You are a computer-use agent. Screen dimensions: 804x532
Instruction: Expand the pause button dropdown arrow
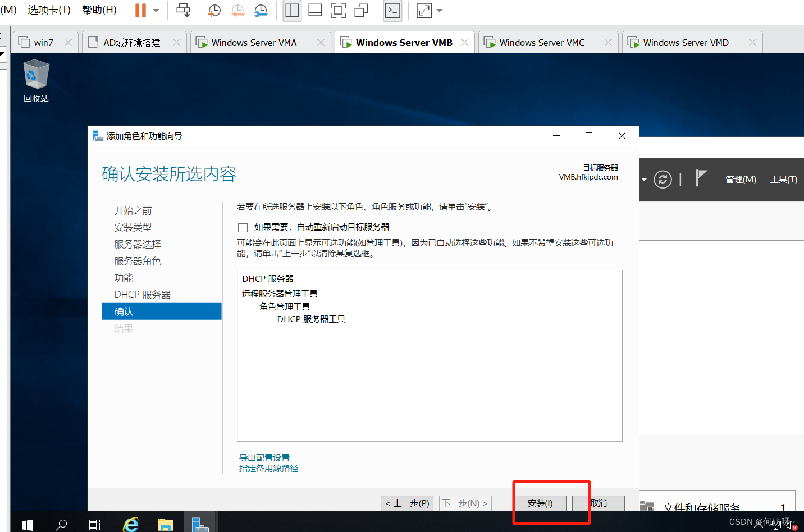click(156, 10)
